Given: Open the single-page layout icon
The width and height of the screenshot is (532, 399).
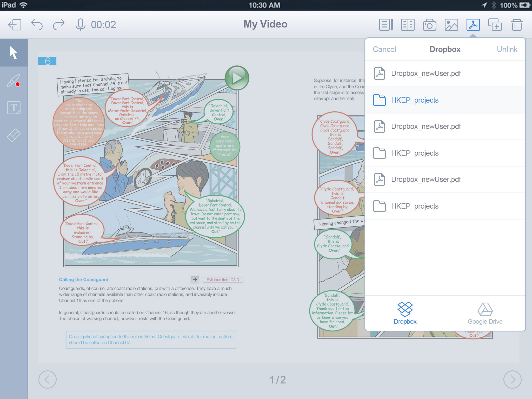Looking at the screenshot, I should 386,25.
